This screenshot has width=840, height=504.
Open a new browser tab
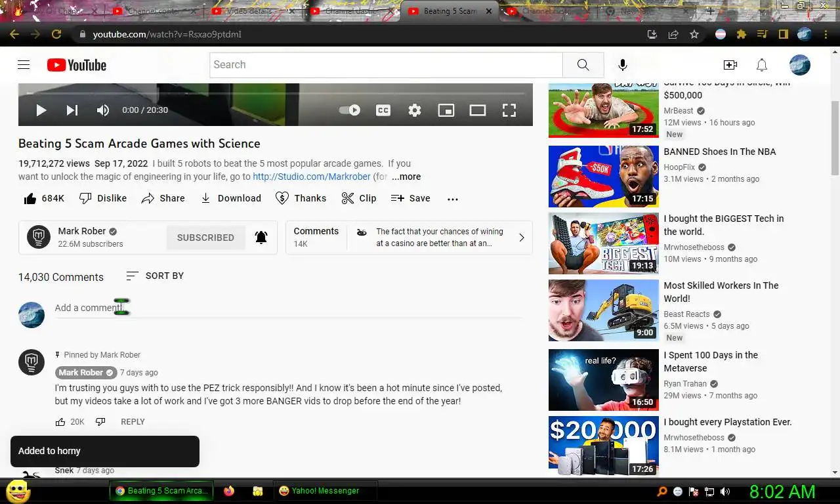coord(710,11)
